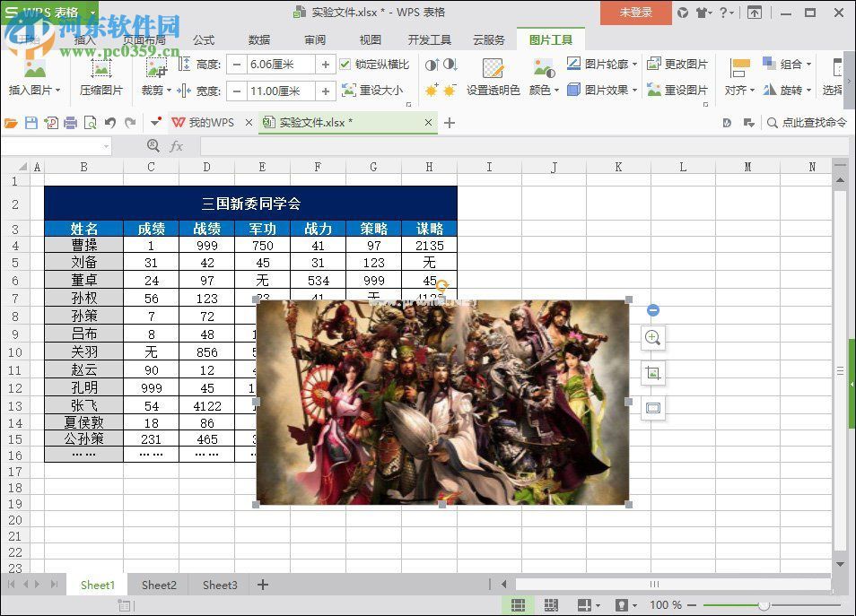
Task: Click the Print Preview icon
Action: pos(90,124)
